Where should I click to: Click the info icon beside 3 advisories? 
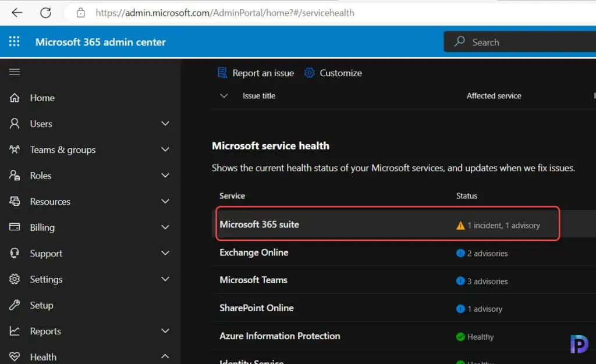click(460, 281)
